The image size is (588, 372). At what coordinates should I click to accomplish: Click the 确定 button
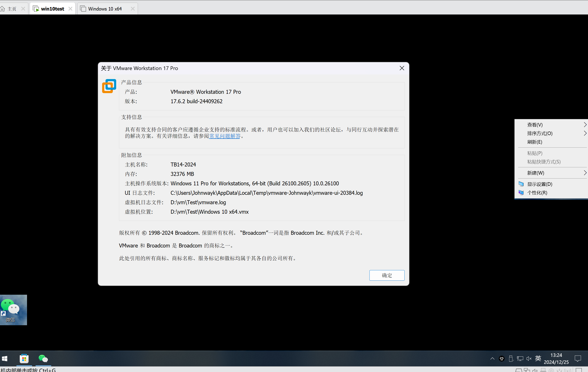point(387,275)
